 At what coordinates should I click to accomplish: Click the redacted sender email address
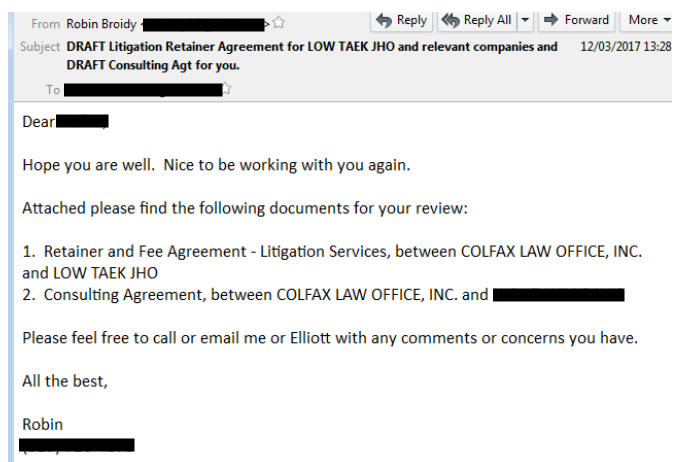204,24
